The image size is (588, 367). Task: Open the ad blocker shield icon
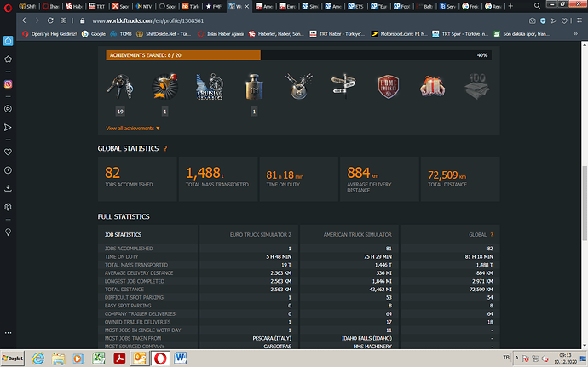point(543,21)
